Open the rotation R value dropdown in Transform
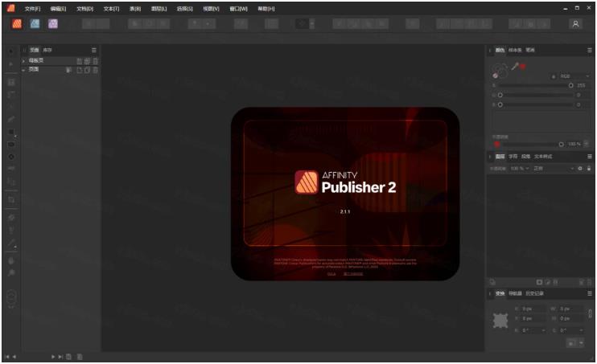 coord(543,330)
